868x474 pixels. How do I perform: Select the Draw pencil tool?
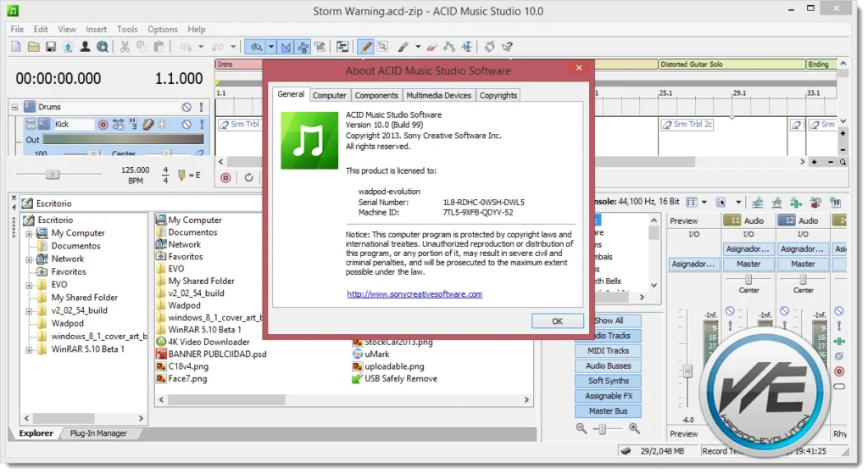pos(366,47)
